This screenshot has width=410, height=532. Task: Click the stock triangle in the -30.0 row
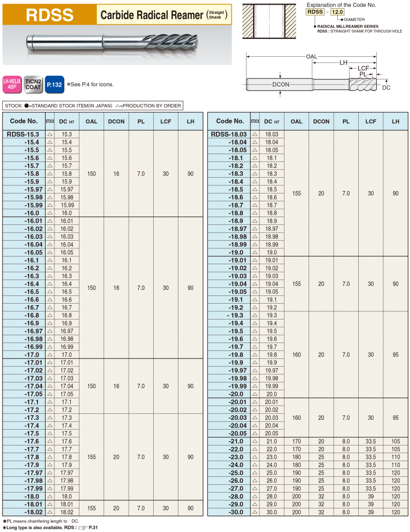coord(255,512)
